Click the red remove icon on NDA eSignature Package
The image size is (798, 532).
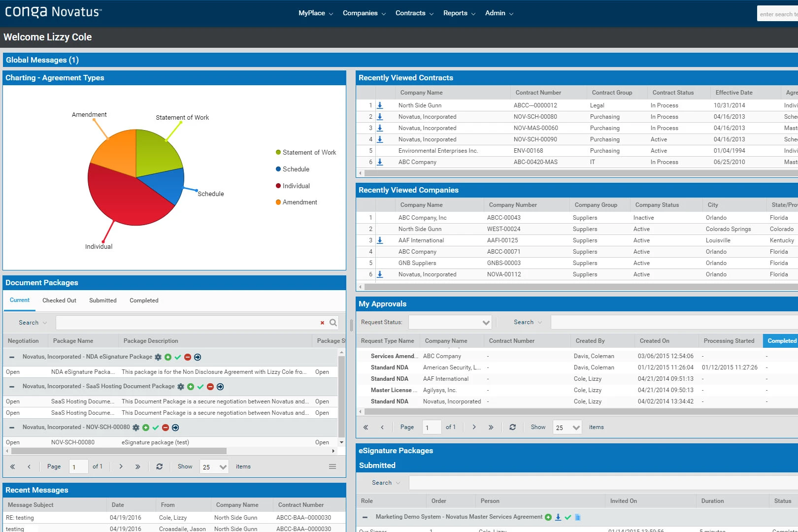(188, 357)
